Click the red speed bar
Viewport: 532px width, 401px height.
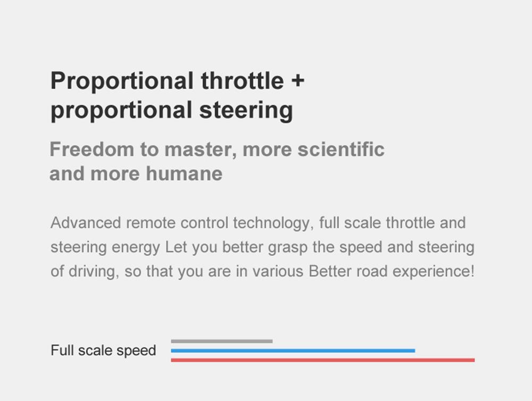pos(323,360)
